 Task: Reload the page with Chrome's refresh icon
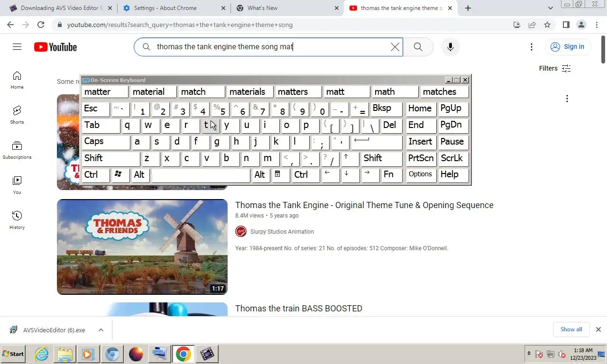[x=41, y=25]
